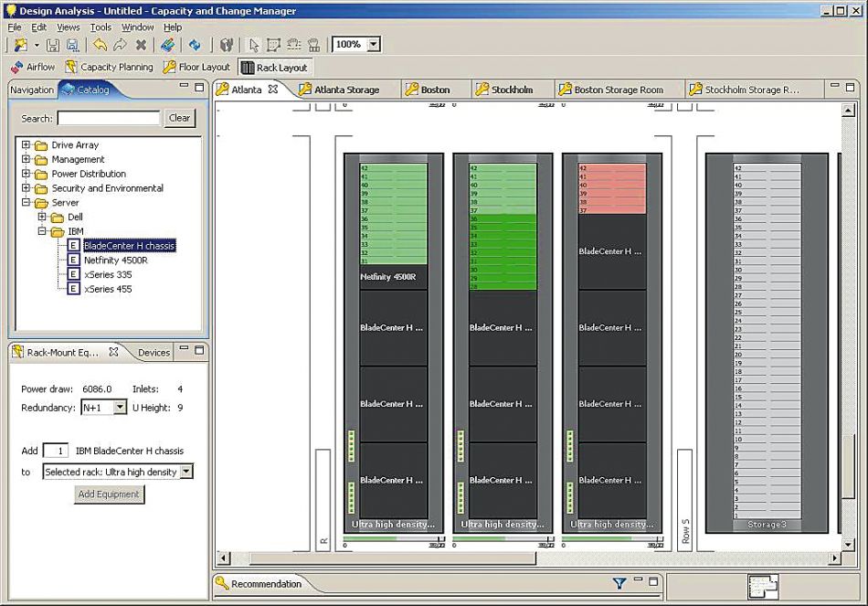Click the Delete X toolbar icon
The height and width of the screenshot is (606, 868).
[141, 45]
